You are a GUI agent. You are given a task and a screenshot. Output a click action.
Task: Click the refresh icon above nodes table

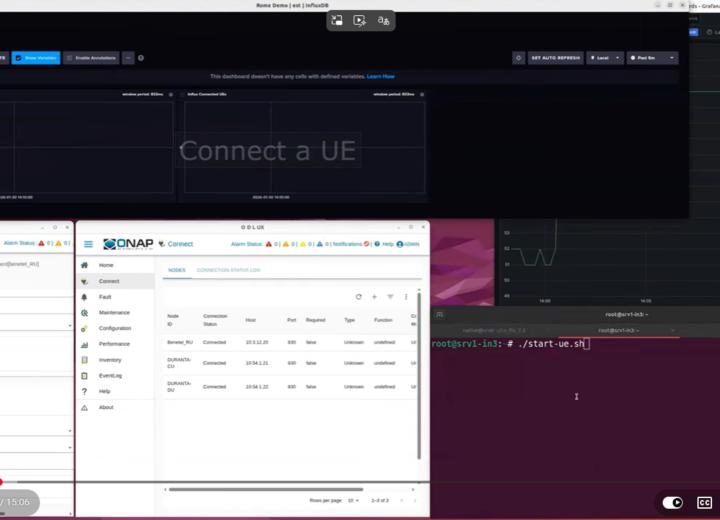click(x=359, y=297)
